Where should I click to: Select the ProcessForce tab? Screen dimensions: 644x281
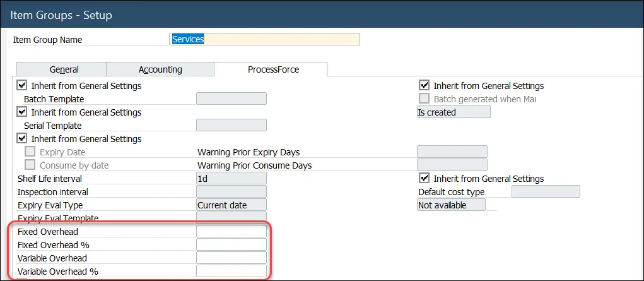point(273,69)
